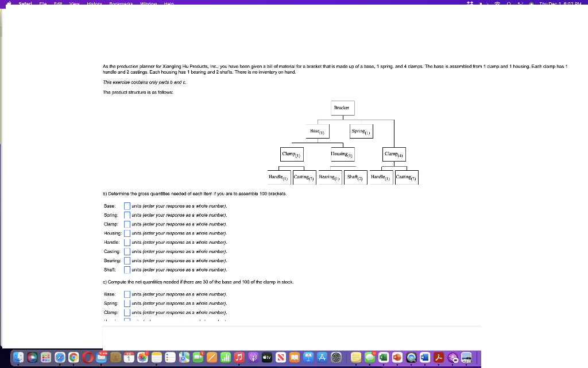Click part b Base units field
588x368 pixels.
pyautogui.click(x=127, y=206)
